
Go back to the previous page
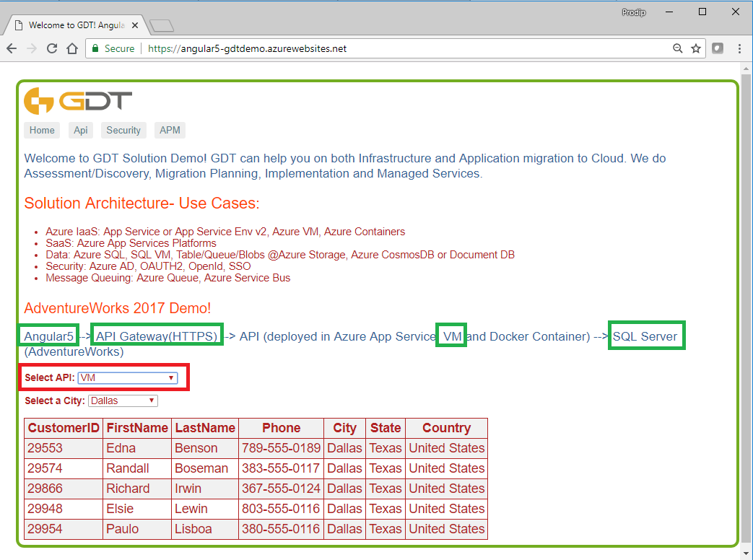point(12,48)
